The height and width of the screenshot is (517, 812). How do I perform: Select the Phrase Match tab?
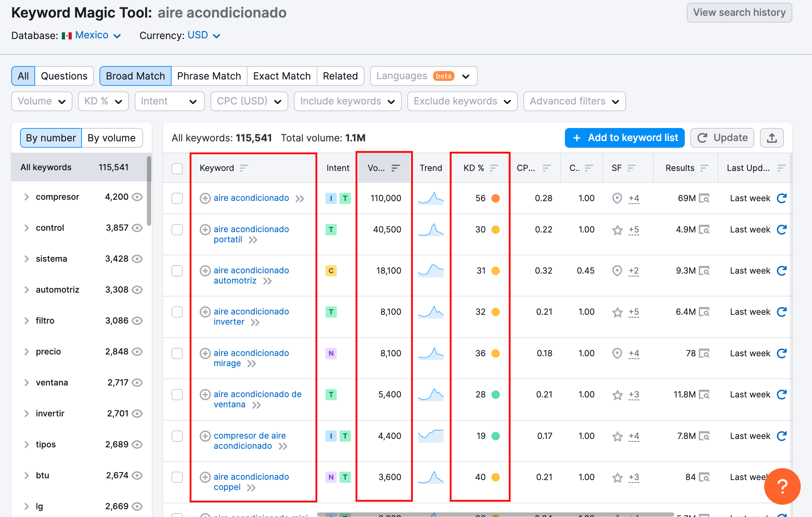(x=209, y=76)
